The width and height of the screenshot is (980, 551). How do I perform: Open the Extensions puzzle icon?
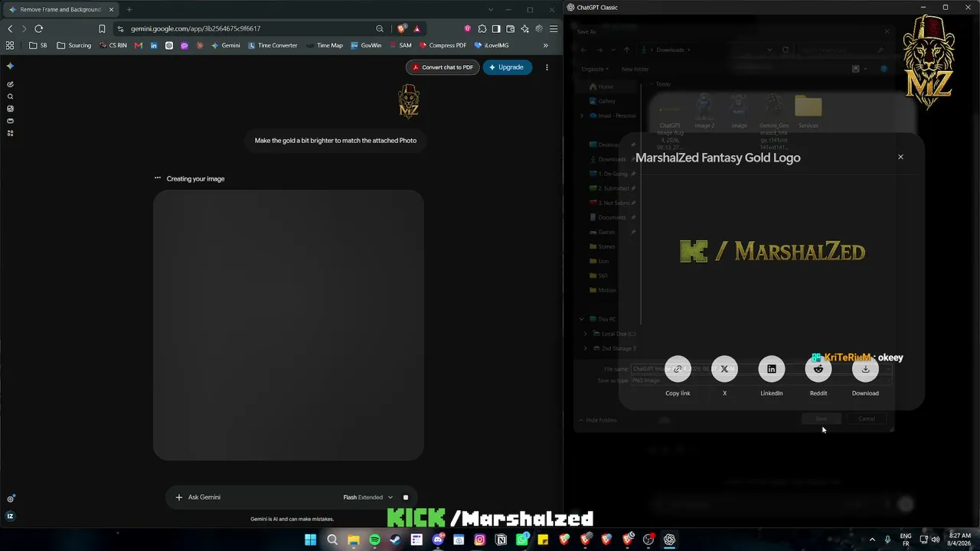[x=482, y=28]
